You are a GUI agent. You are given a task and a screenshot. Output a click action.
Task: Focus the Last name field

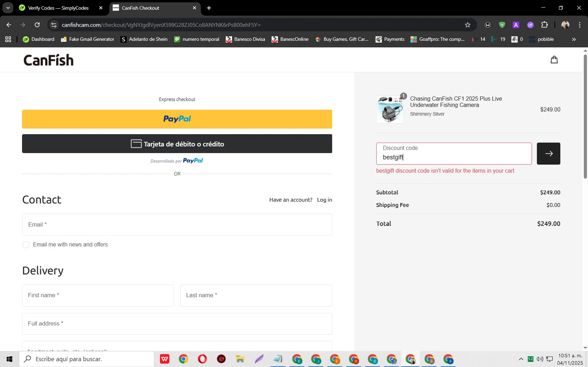256,295
